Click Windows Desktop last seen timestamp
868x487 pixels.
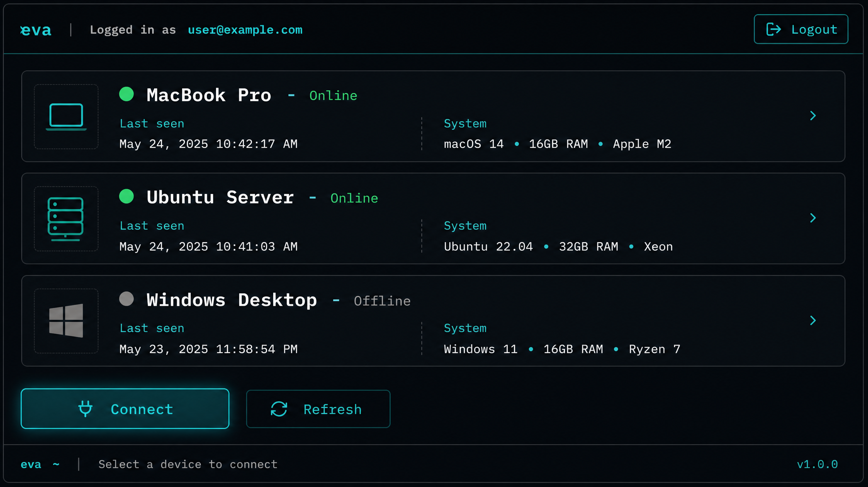[x=208, y=349]
